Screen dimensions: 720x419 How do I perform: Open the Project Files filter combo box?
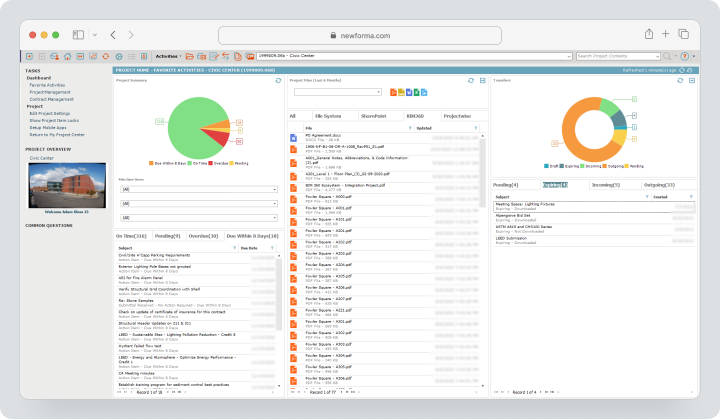point(338,92)
